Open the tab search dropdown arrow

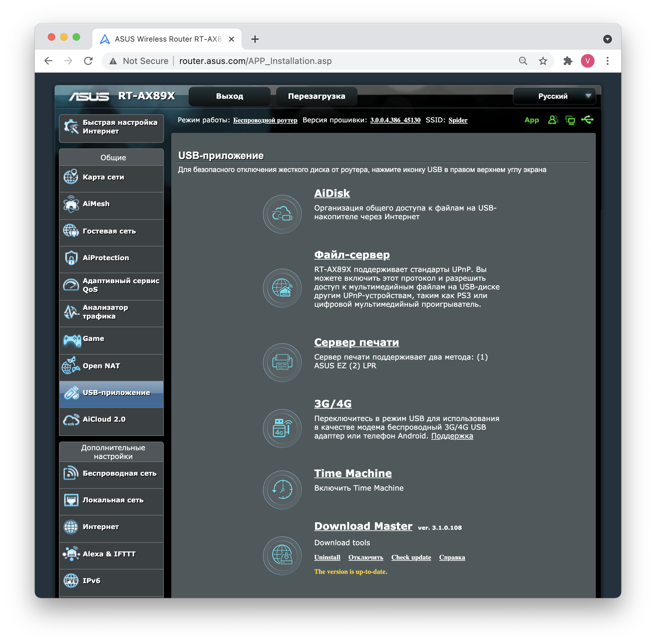(x=607, y=39)
